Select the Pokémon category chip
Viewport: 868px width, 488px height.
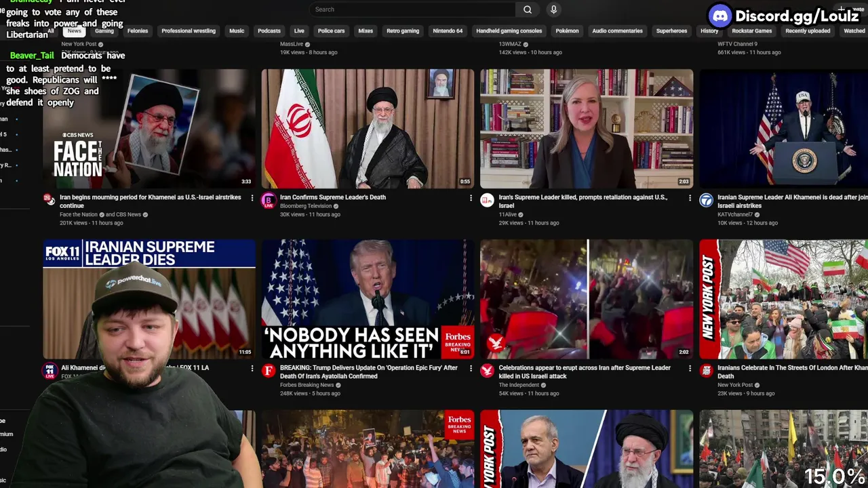tap(567, 31)
